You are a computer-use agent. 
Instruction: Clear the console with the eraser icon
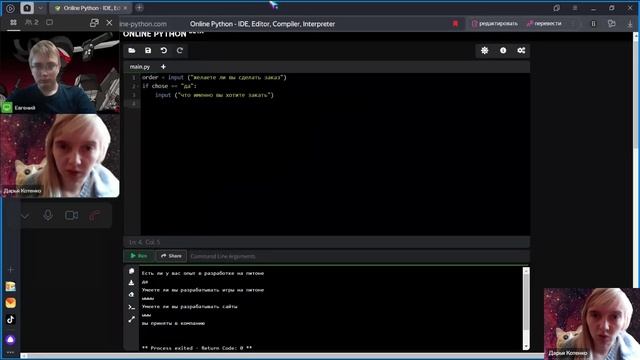(131, 294)
